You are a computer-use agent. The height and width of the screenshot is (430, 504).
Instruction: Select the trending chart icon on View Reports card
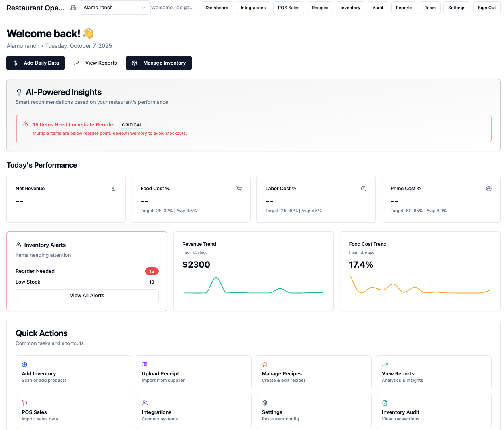385,365
